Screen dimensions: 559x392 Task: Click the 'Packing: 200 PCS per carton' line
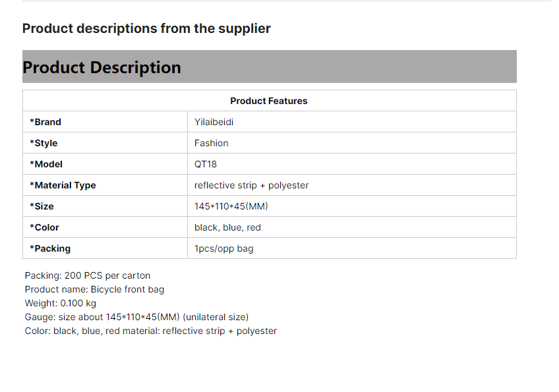(x=88, y=275)
